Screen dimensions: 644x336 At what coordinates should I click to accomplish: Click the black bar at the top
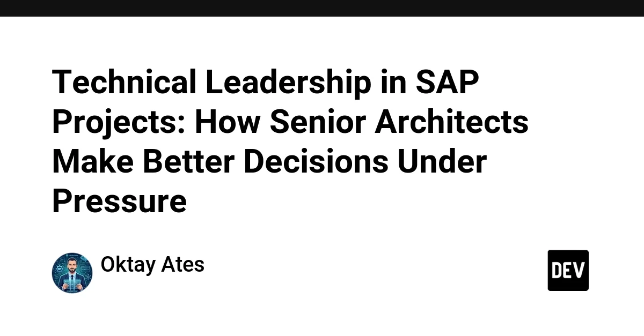(x=322, y=8)
